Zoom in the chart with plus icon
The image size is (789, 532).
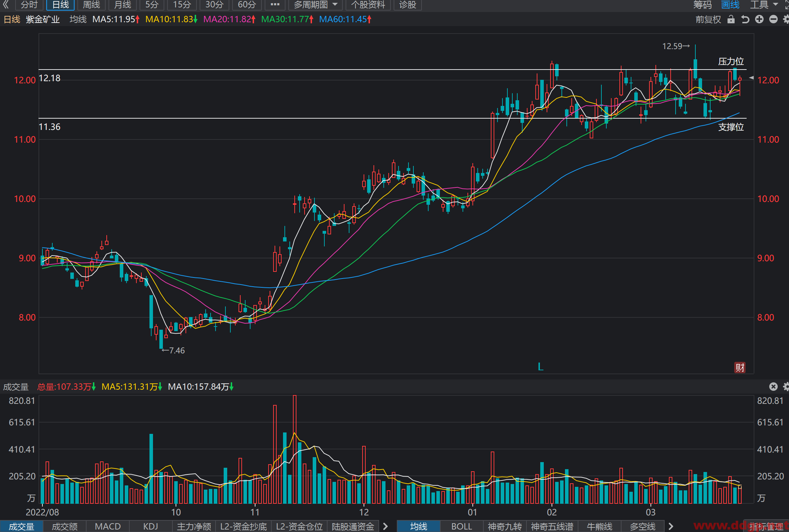[759, 19]
